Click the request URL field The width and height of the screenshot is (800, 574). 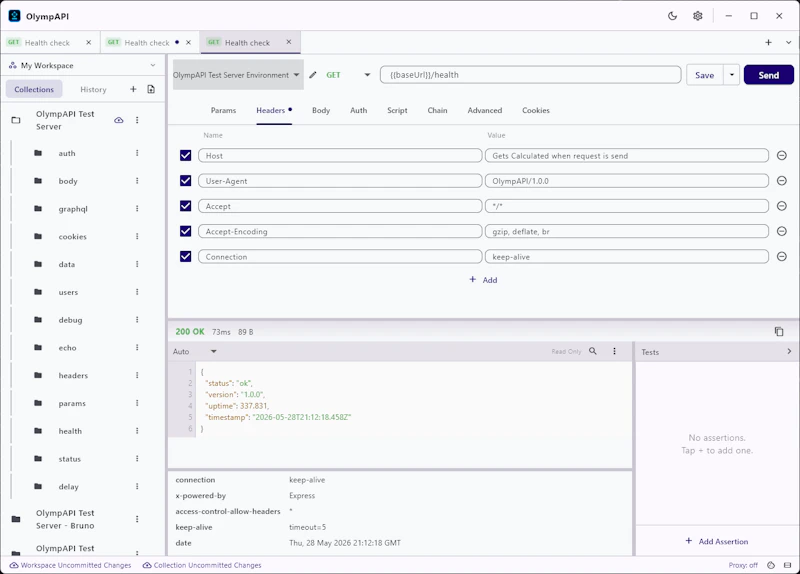530,74
